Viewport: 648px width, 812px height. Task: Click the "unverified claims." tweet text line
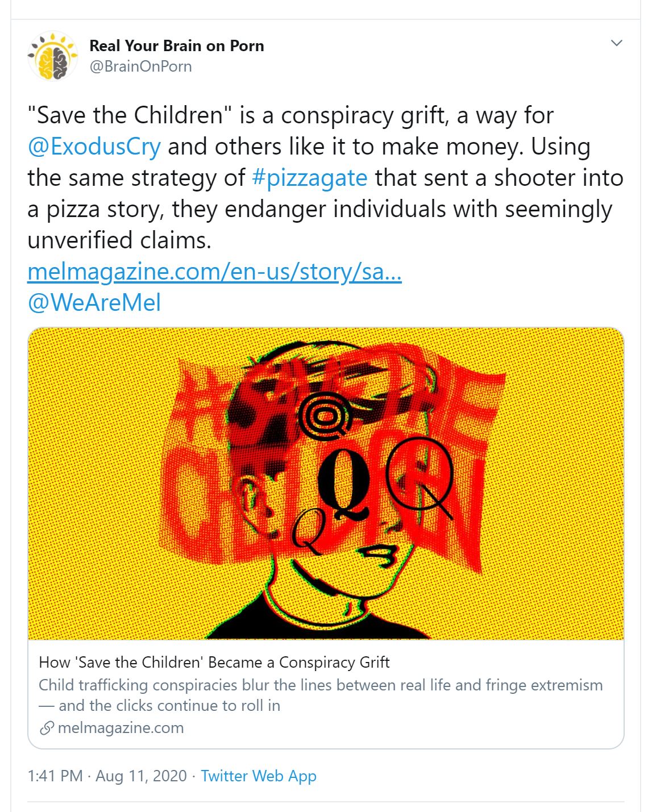[119, 240]
